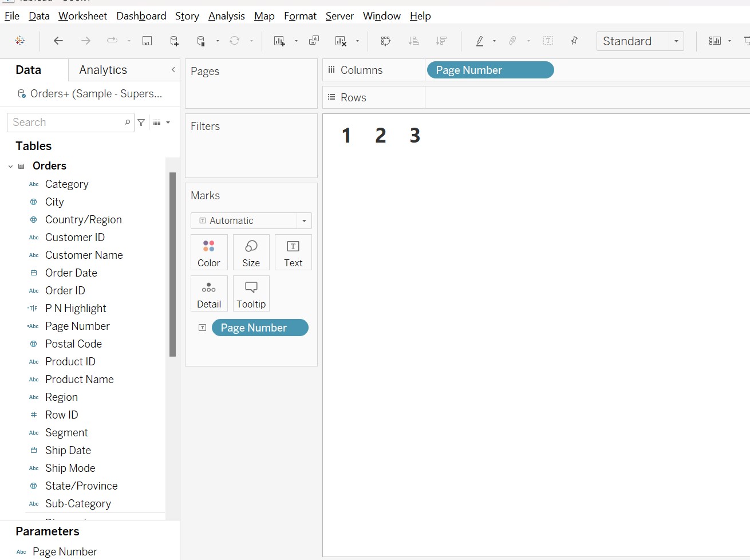750x560 pixels.
Task: Click the Search fields input box
Action: point(66,123)
